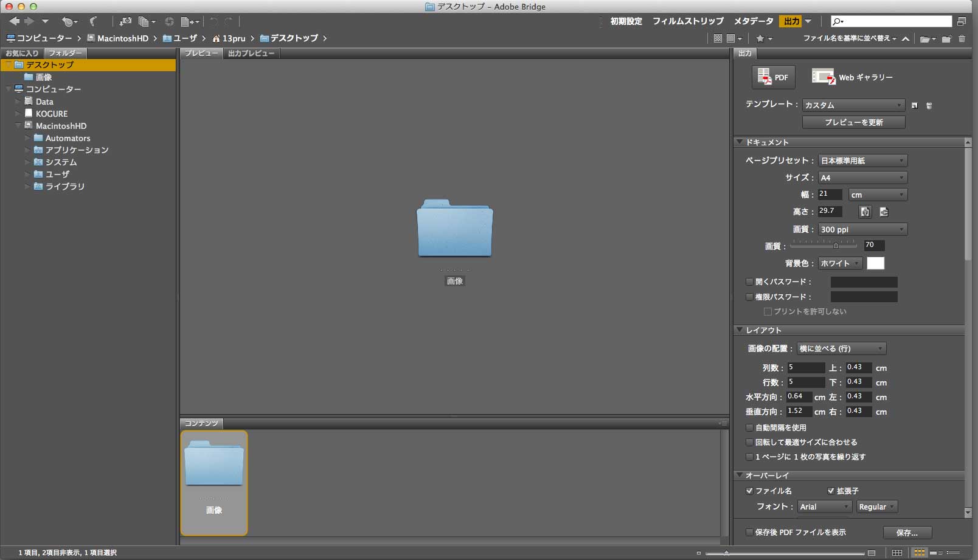Click the get photos from camera icon

(x=125, y=21)
